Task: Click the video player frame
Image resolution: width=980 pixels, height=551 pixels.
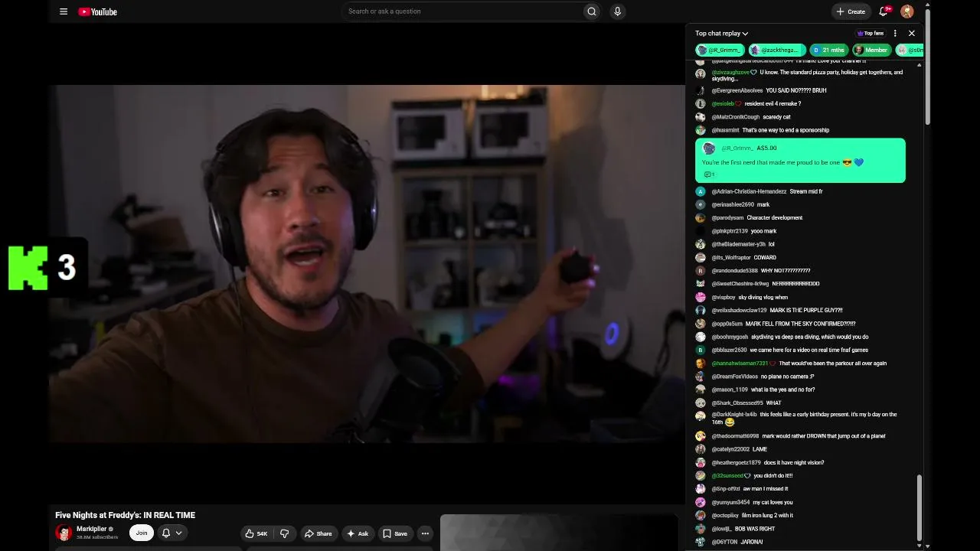Action: tap(367, 264)
